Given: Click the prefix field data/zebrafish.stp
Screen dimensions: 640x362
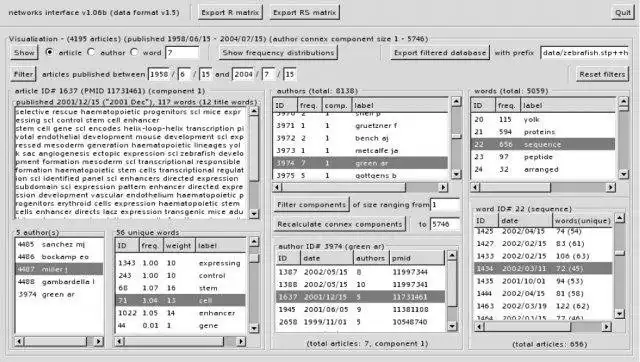Looking at the screenshot, I should click(x=584, y=53).
